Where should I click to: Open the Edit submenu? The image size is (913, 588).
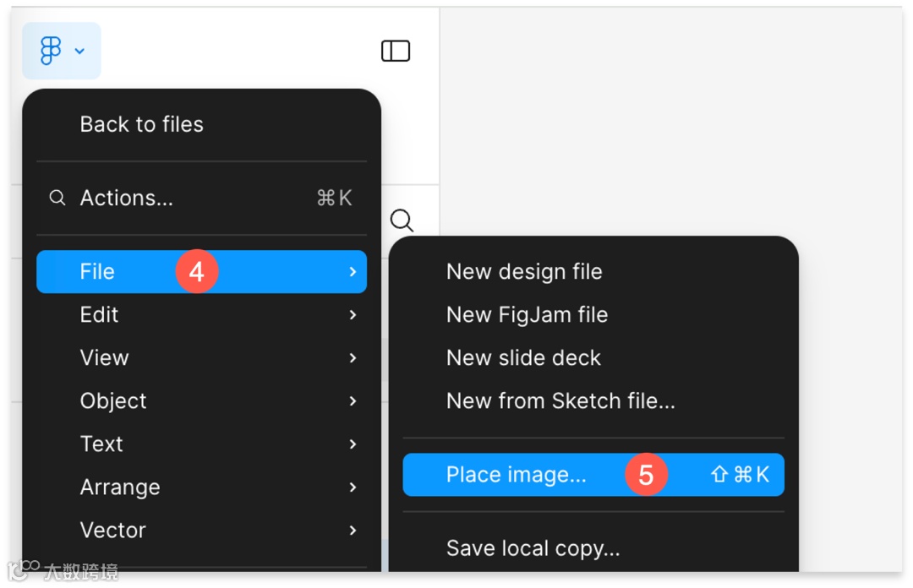pyautogui.click(x=201, y=315)
